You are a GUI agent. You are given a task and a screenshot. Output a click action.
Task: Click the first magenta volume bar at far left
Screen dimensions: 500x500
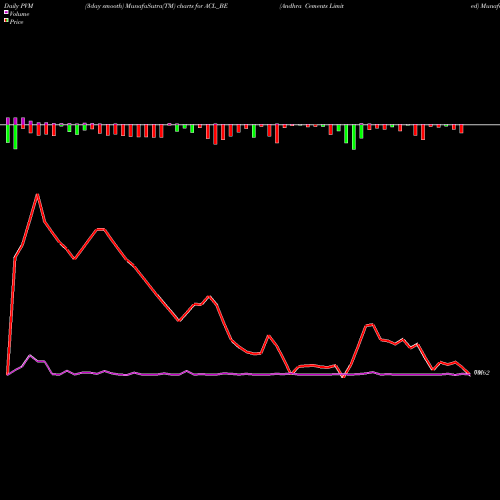coord(8,121)
